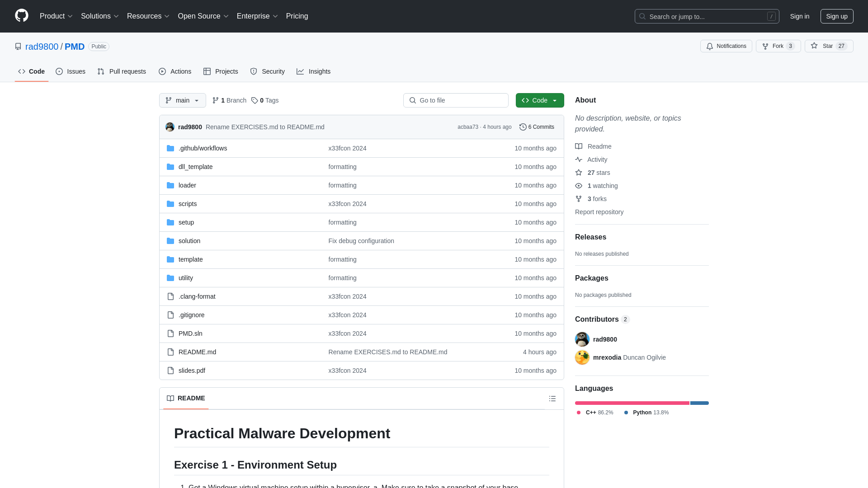Click the Readme book icon in About
The image size is (868, 488).
tap(579, 146)
